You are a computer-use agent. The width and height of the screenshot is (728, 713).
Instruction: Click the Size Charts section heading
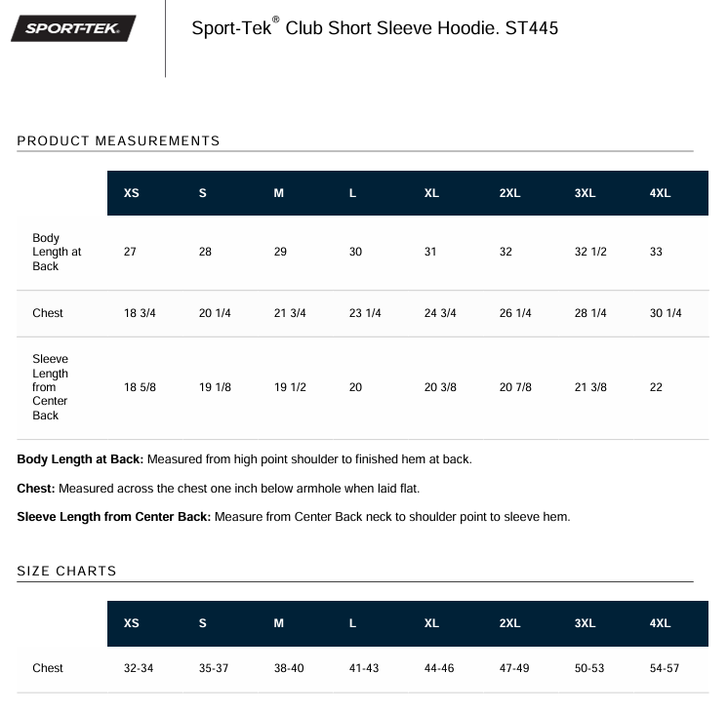coord(66,572)
